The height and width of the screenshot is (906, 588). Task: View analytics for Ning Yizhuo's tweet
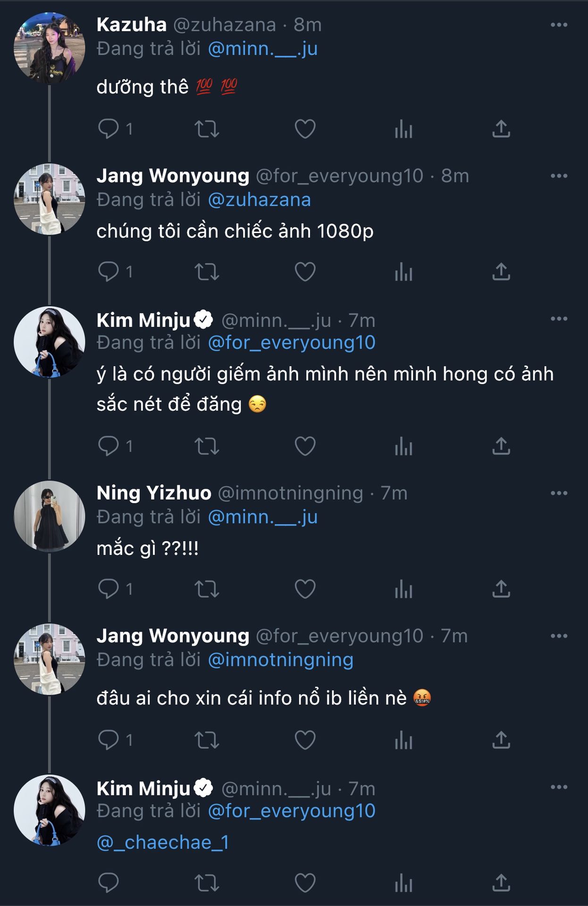click(x=403, y=589)
